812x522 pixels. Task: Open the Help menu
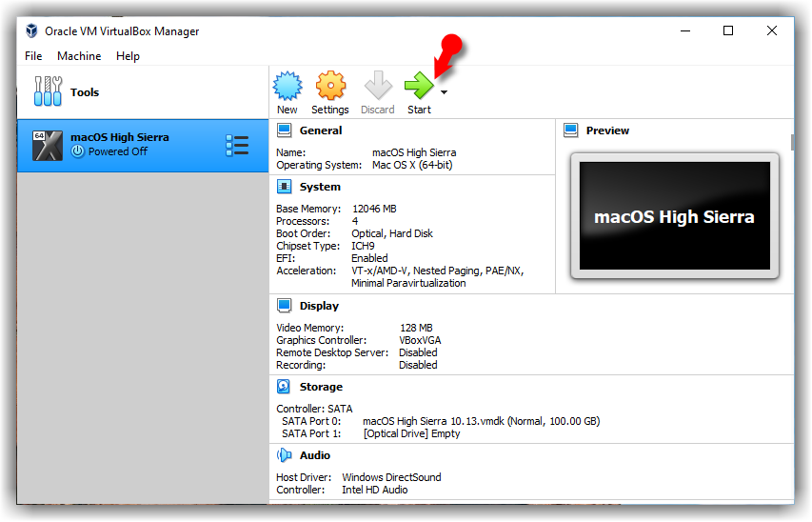(128, 56)
